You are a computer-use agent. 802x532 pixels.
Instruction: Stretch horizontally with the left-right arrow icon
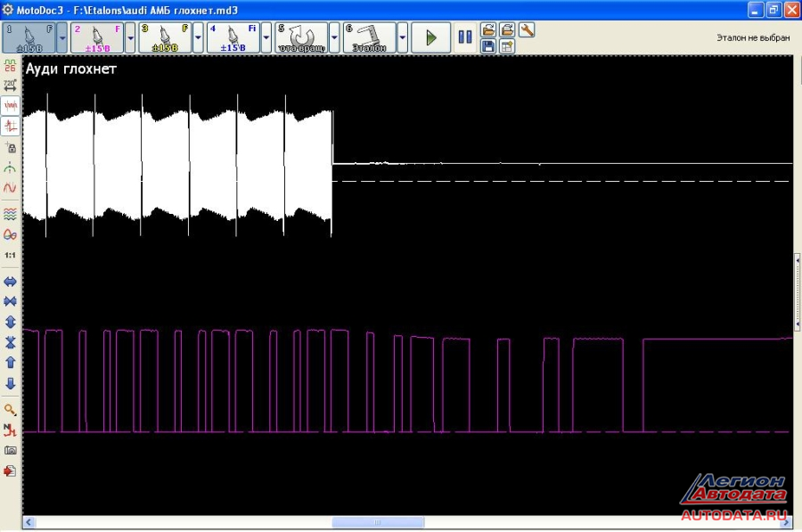tap(10, 282)
